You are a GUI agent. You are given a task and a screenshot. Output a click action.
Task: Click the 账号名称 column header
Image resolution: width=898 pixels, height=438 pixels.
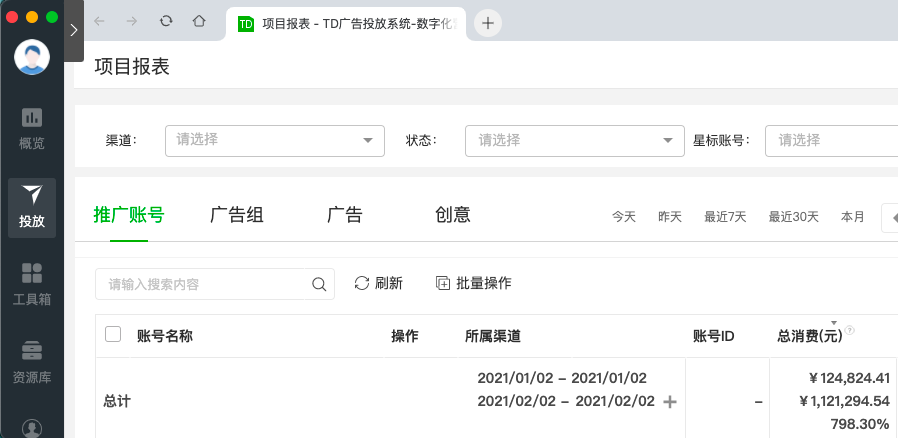(x=165, y=336)
